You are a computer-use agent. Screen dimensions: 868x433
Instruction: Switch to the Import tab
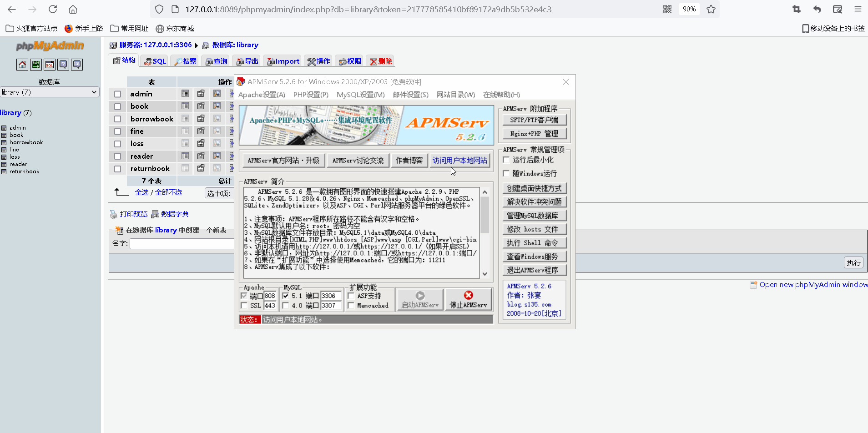tap(283, 61)
